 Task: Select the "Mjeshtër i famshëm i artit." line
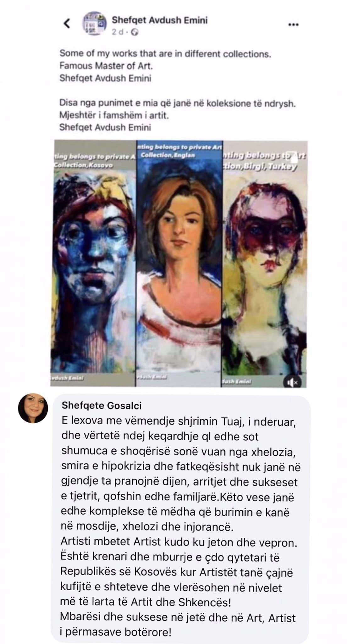pos(114,115)
